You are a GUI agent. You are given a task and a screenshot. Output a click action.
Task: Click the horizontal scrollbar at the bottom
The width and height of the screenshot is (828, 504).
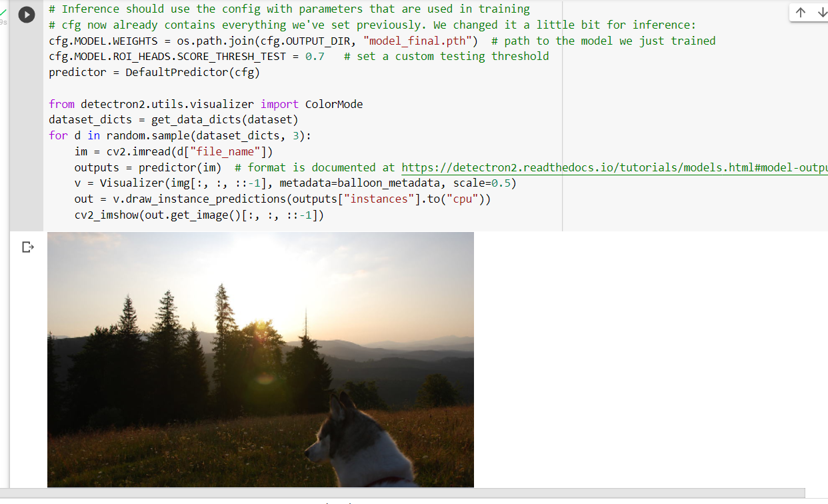click(403, 493)
